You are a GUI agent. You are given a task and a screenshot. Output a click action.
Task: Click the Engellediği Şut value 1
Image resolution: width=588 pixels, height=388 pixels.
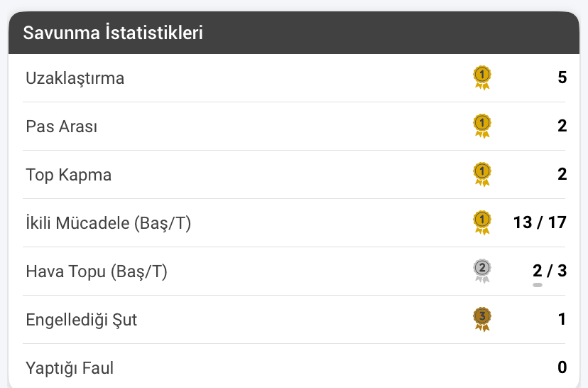point(562,319)
